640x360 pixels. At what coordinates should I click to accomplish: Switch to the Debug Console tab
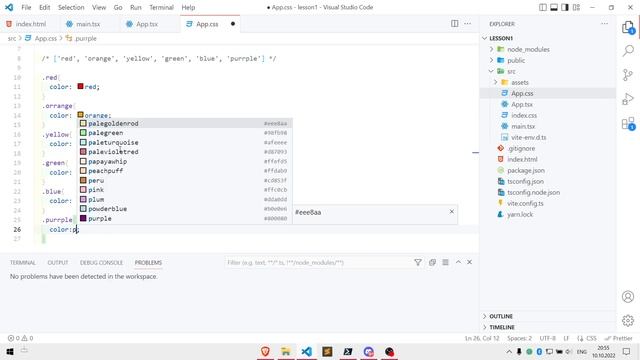click(x=101, y=262)
